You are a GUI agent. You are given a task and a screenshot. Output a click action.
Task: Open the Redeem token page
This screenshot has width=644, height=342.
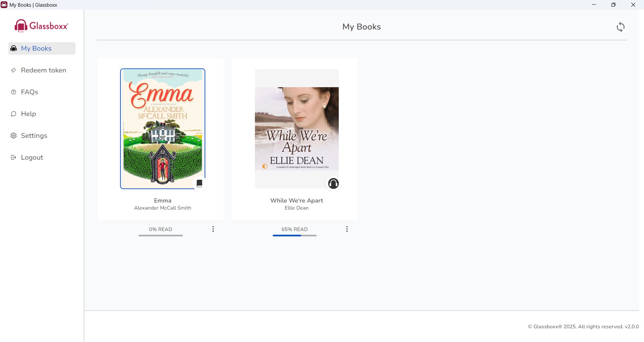click(44, 70)
